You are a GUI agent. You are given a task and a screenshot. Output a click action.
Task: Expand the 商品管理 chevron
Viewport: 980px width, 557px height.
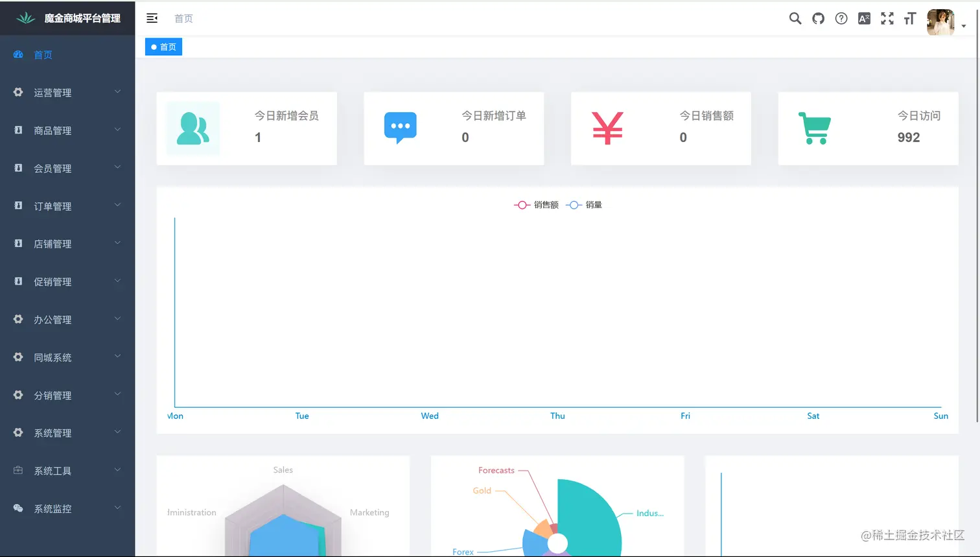pyautogui.click(x=118, y=129)
